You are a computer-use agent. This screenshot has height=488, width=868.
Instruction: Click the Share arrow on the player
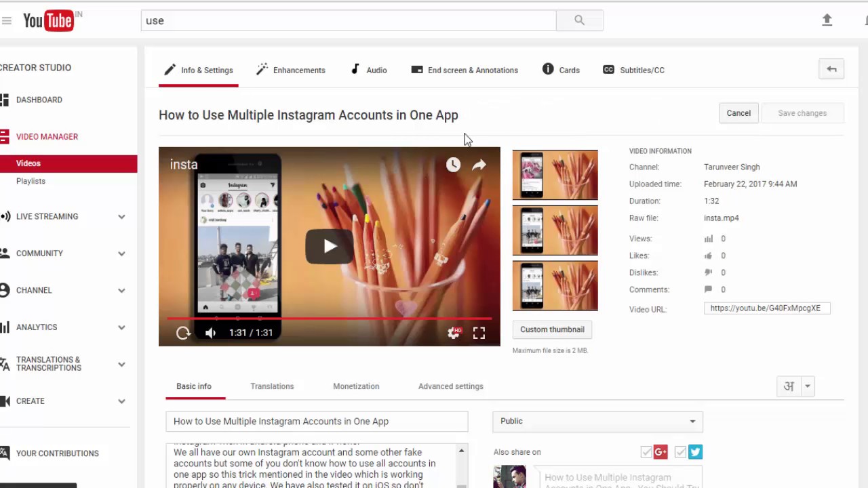479,165
